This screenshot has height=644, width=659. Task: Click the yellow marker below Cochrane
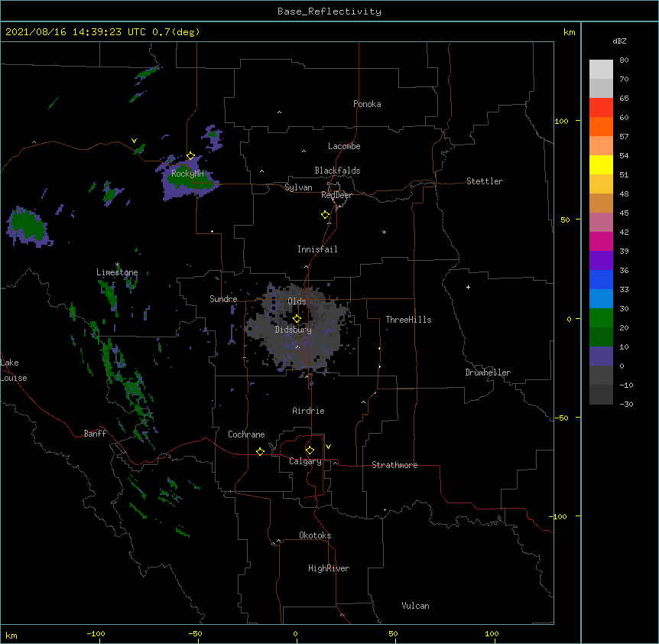tap(260, 451)
